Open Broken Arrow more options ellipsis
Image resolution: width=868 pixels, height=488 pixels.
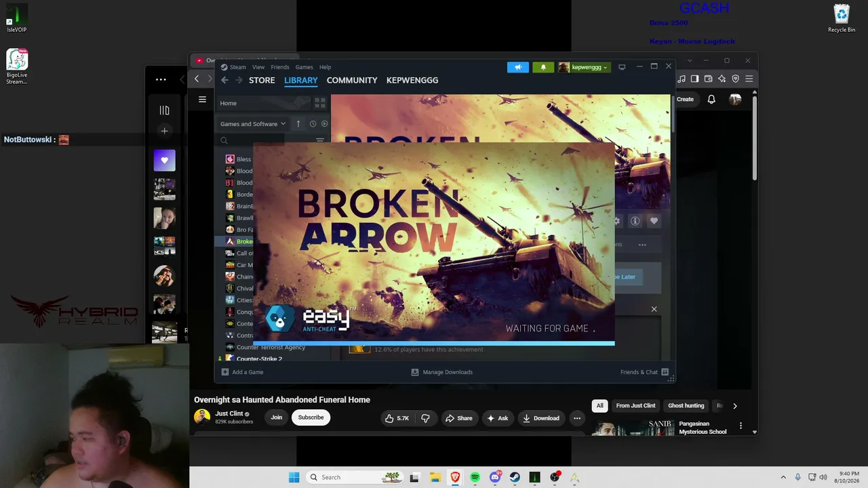point(642,245)
